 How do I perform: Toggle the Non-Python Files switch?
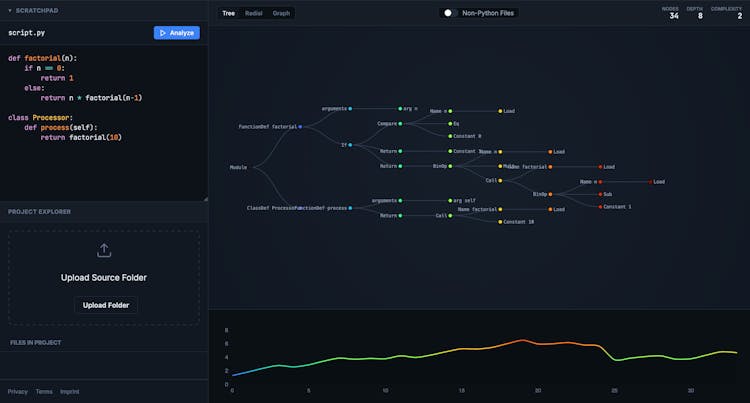449,13
